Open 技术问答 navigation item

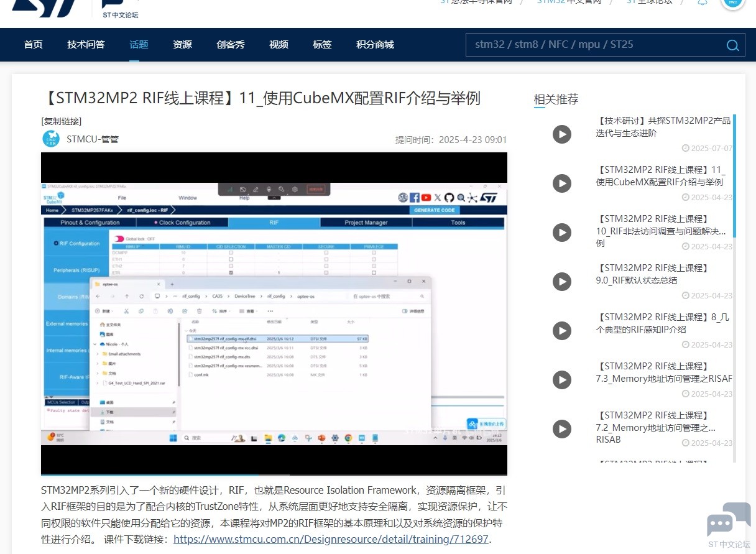point(86,45)
